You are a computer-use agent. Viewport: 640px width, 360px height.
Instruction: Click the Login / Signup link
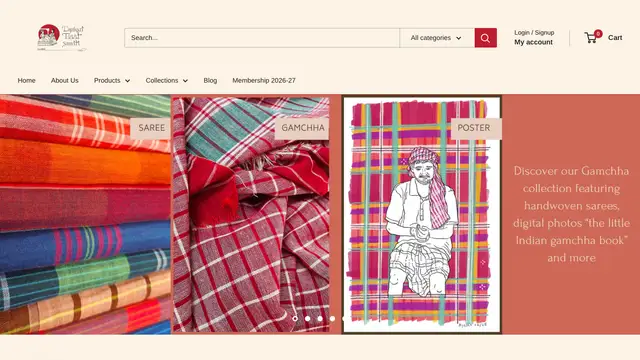(534, 32)
